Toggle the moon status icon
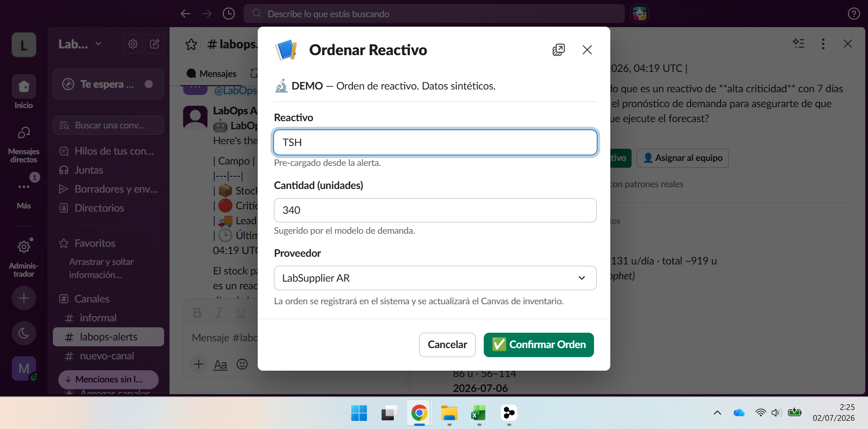Screen dimensions: 868x429 point(24,334)
